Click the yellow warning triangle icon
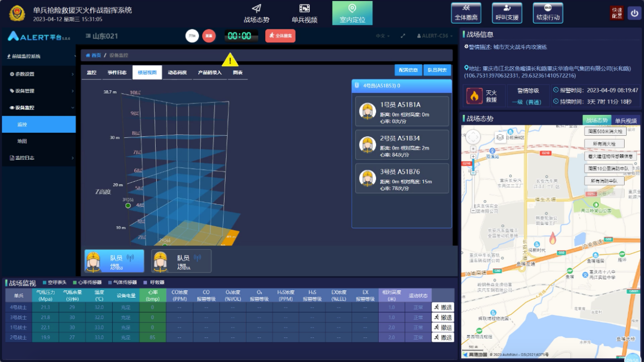Viewport: 644px width, 362px height. 230,59
